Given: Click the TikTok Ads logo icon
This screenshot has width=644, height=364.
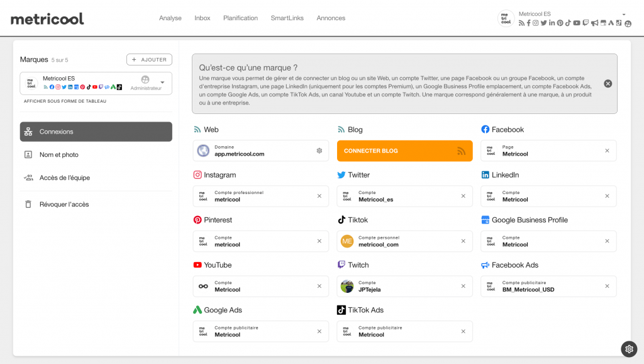Looking at the screenshot, I should pyautogui.click(x=341, y=310).
